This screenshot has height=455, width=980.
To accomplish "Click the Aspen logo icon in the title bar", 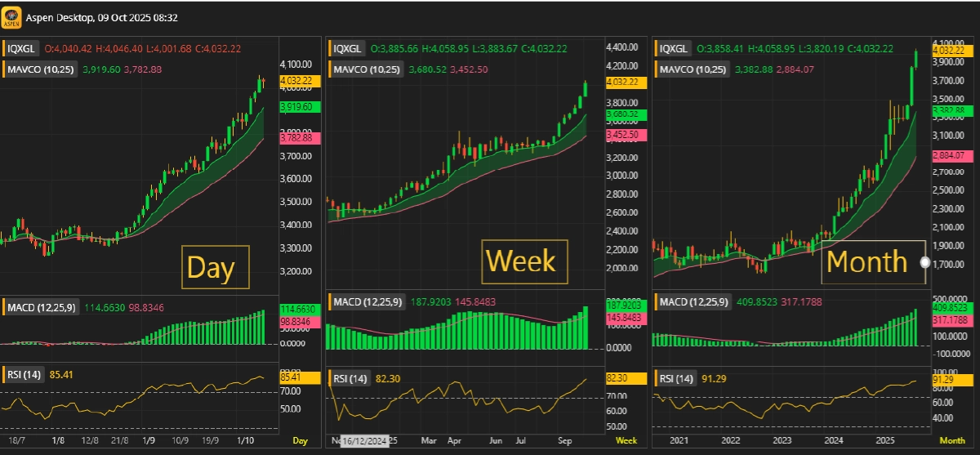I will click(x=11, y=16).
